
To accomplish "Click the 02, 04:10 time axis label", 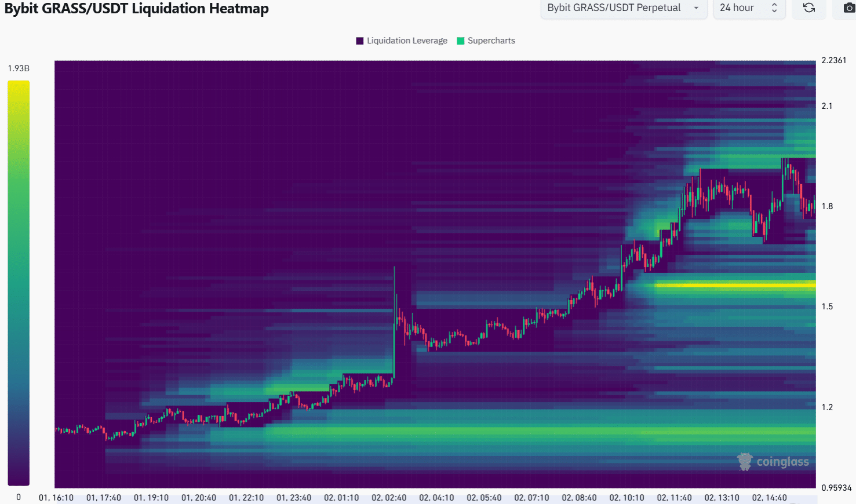I will point(436,498).
